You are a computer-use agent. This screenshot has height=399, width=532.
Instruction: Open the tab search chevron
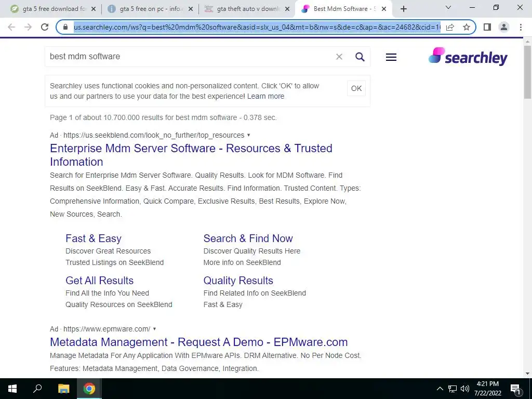[x=448, y=7]
